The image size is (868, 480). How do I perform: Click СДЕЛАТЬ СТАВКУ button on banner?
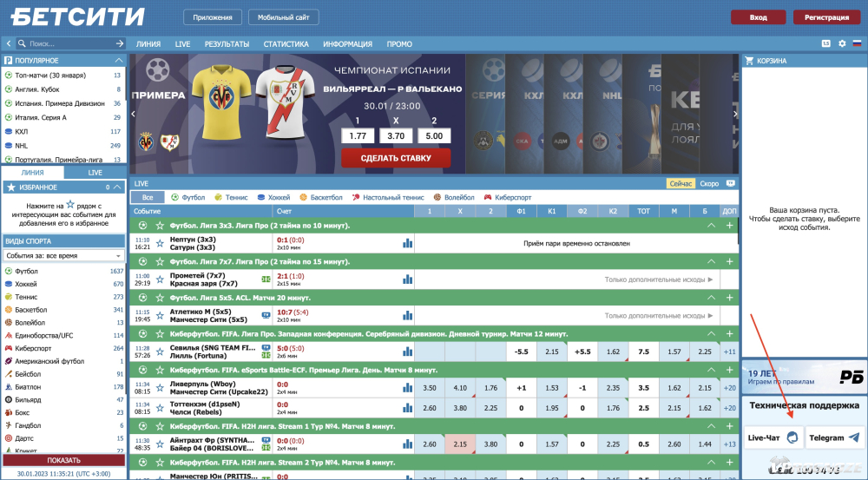click(x=396, y=158)
